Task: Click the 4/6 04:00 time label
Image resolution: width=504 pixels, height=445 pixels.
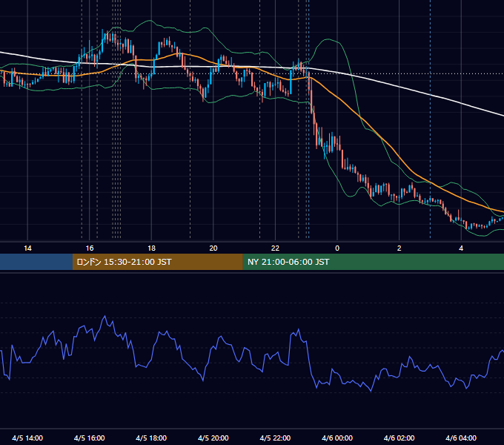Action: click(x=461, y=438)
